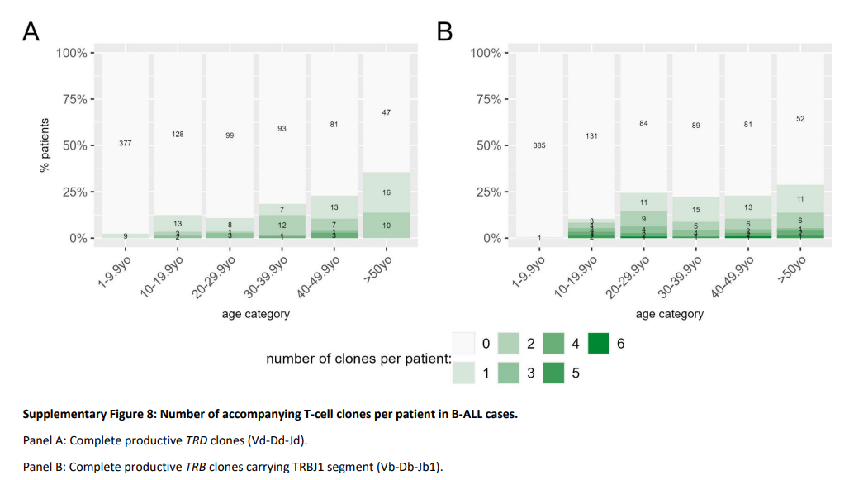Click the segment labeled 16 in panel A
This screenshot has height=480, width=868.
point(386,192)
